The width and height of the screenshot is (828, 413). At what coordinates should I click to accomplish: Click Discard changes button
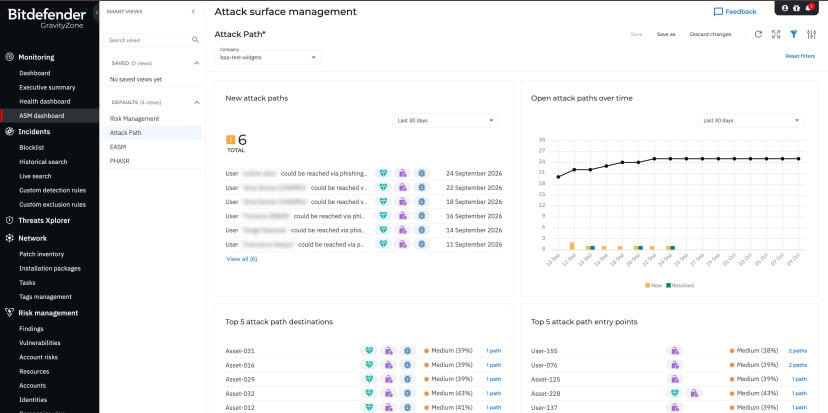pyautogui.click(x=710, y=34)
